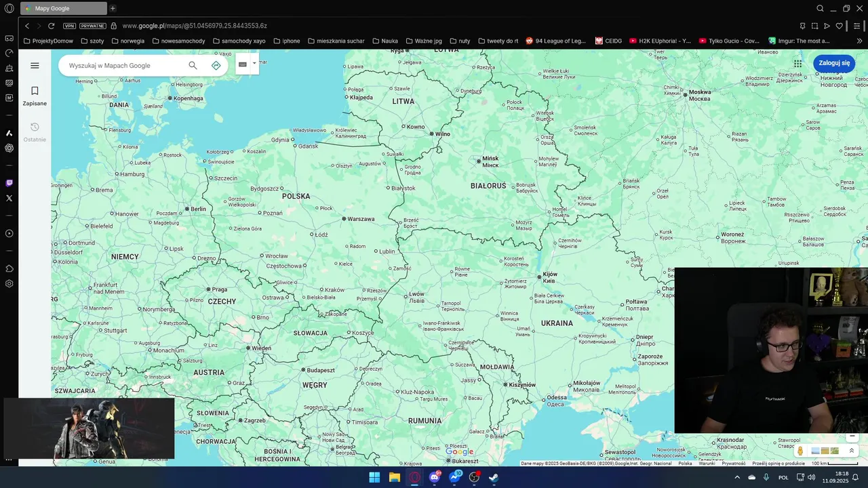The height and width of the screenshot is (488, 868).
Task: Open the Ostatnie recent history panel
Action: [35, 131]
